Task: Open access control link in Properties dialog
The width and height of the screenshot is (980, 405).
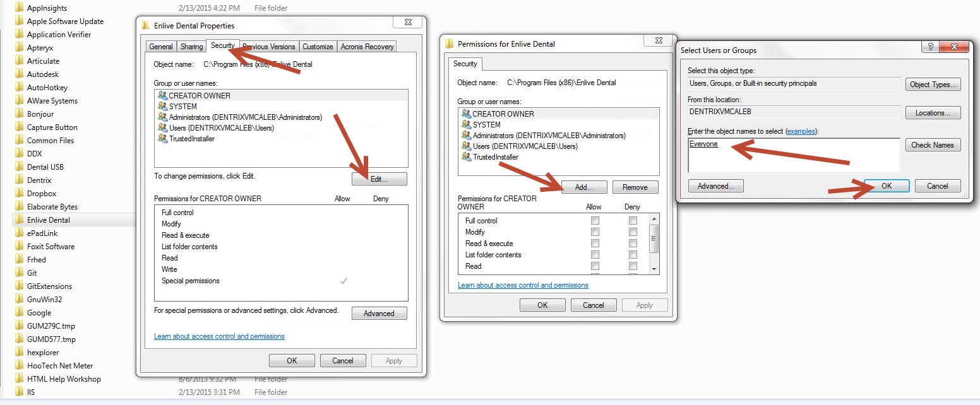Action: 219,336
